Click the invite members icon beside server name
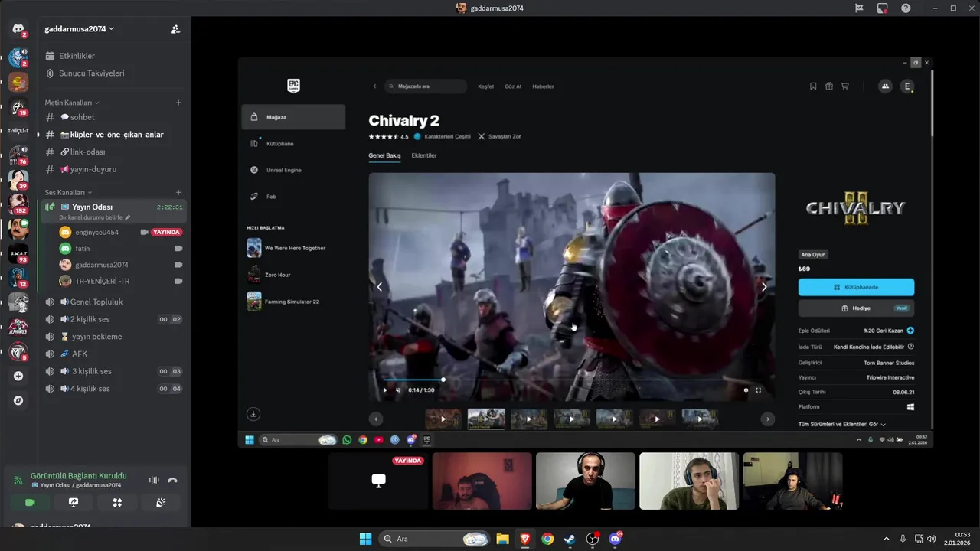This screenshot has width=980, height=551. [175, 29]
